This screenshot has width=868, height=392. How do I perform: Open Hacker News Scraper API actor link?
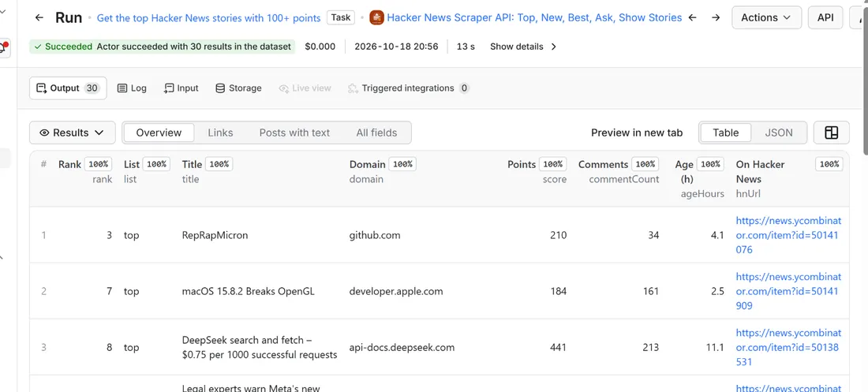pos(534,17)
